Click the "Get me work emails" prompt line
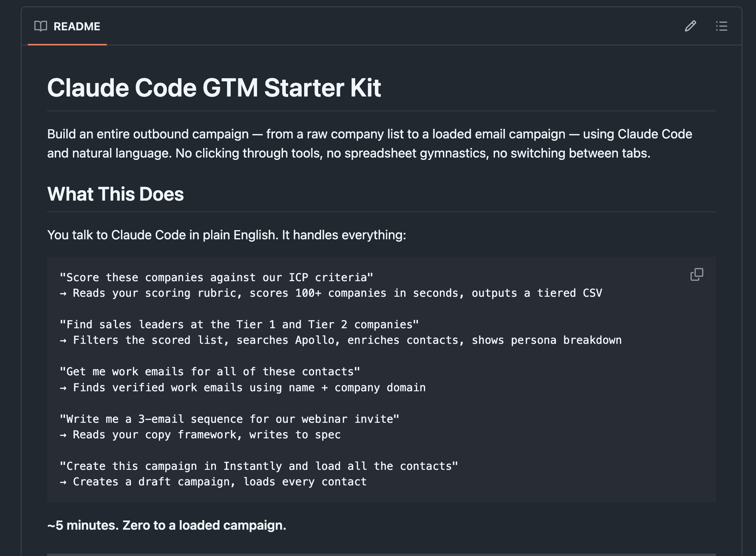756x556 pixels. pos(210,371)
